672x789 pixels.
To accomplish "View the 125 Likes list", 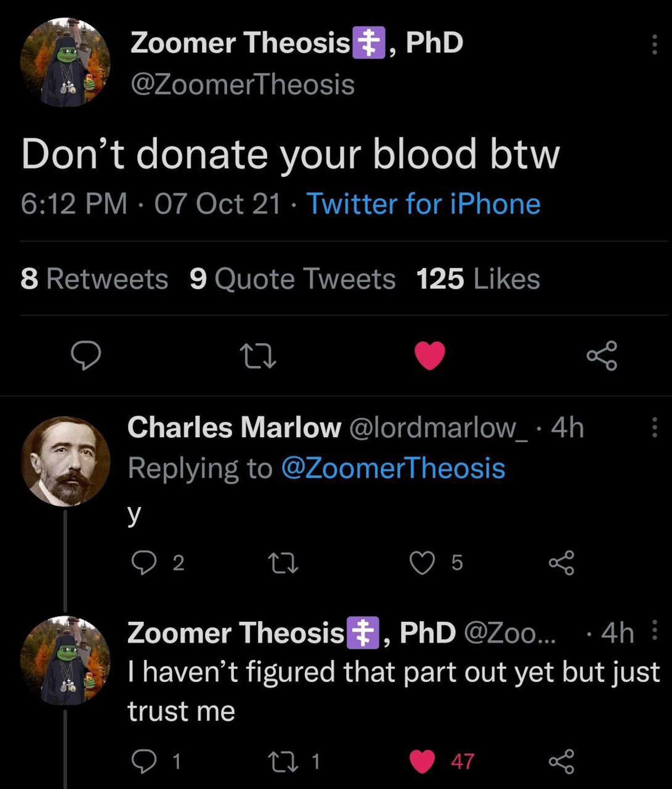I will click(478, 279).
